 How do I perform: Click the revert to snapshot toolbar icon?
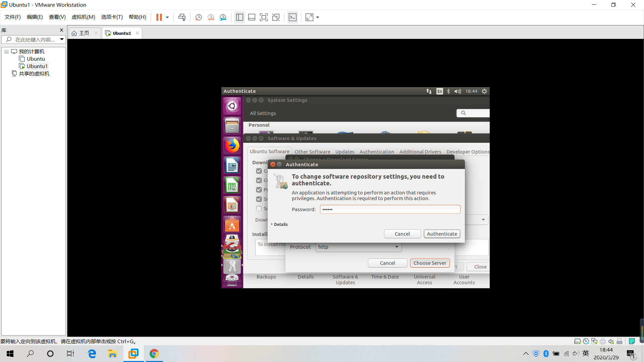pos(211,17)
